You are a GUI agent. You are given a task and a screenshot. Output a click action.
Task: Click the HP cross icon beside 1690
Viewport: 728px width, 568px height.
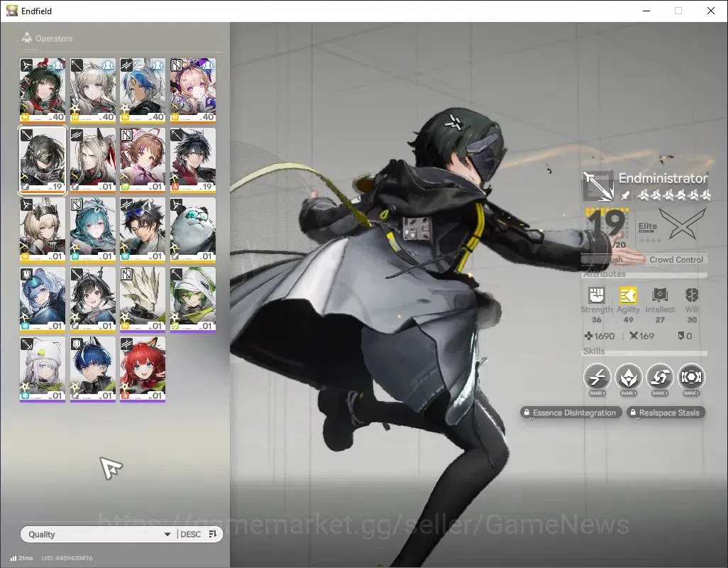point(588,335)
